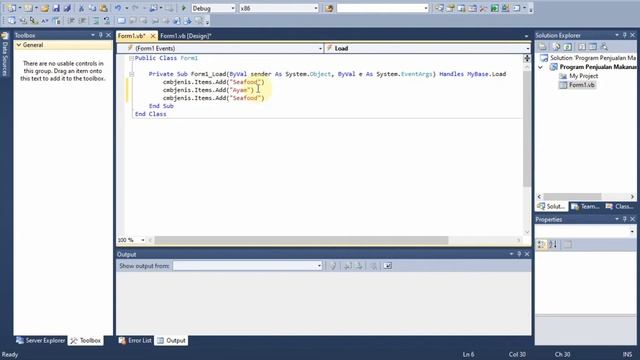Select the Toolbox bottom tab

point(85,340)
